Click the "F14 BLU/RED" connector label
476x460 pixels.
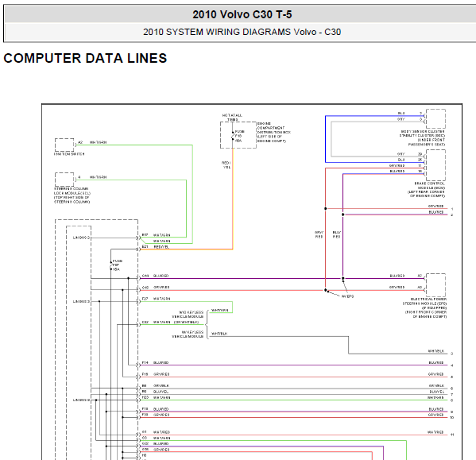click(x=155, y=362)
